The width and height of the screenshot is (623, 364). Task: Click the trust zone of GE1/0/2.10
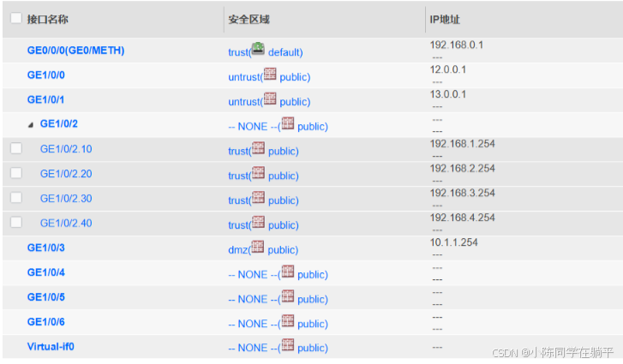(x=238, y=152)
